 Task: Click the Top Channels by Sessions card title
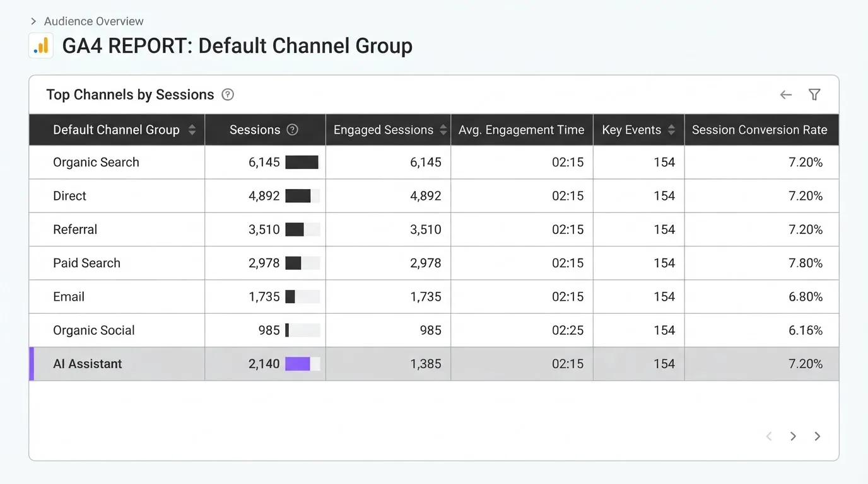[131, 95]
